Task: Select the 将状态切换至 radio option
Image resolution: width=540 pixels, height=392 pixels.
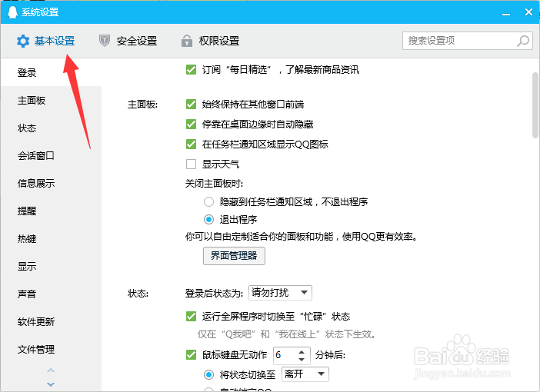Action: point(208,374)
